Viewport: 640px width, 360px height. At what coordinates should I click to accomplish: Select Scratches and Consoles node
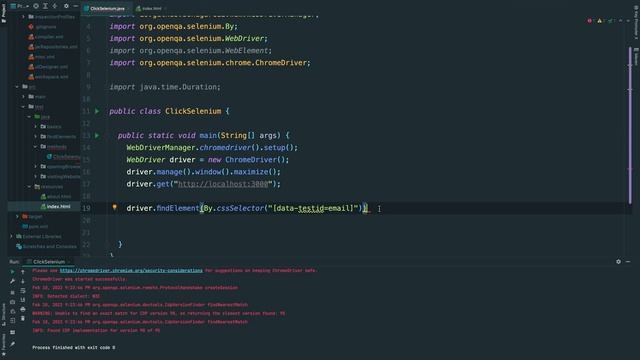tap(46, 247)
